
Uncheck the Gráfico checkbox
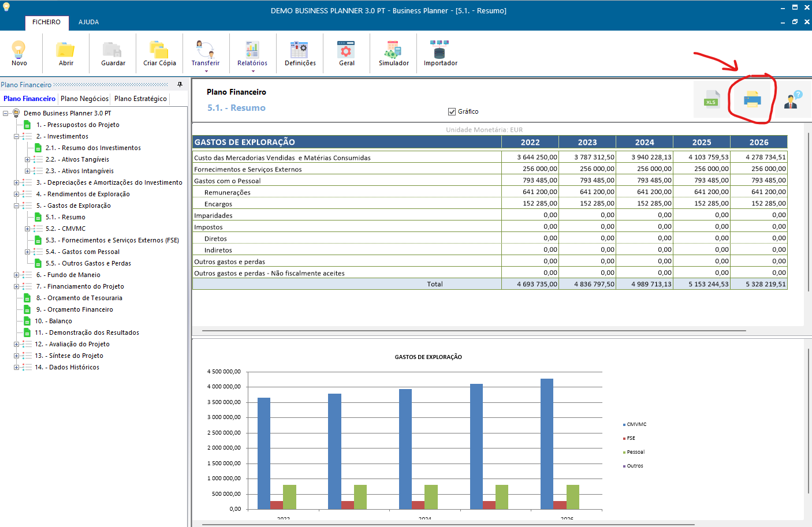pyautogui.click(x=452, y=112)
